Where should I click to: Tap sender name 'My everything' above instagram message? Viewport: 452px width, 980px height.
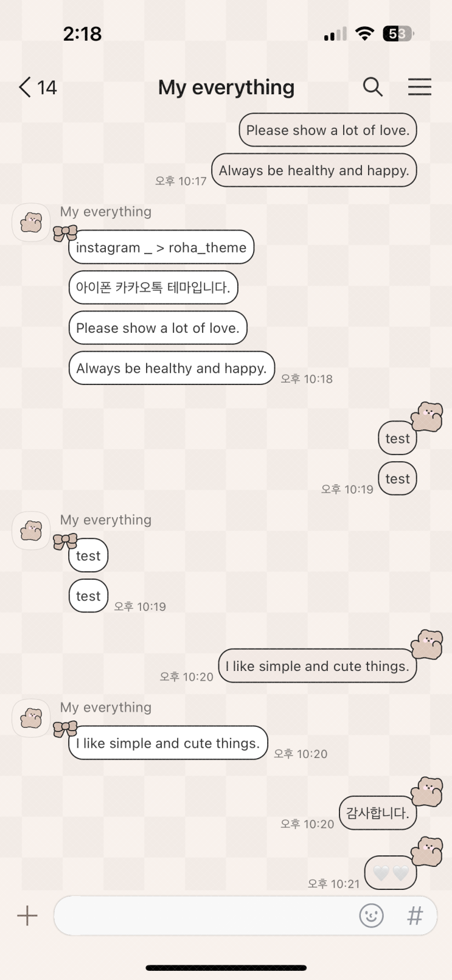(x=106, y=212)
